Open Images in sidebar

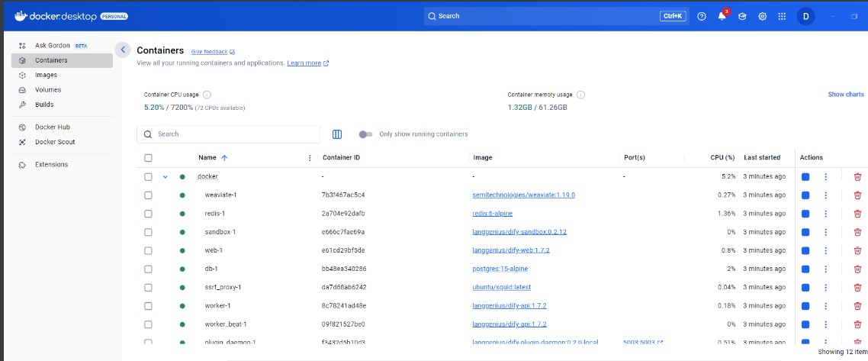[62, 75]
